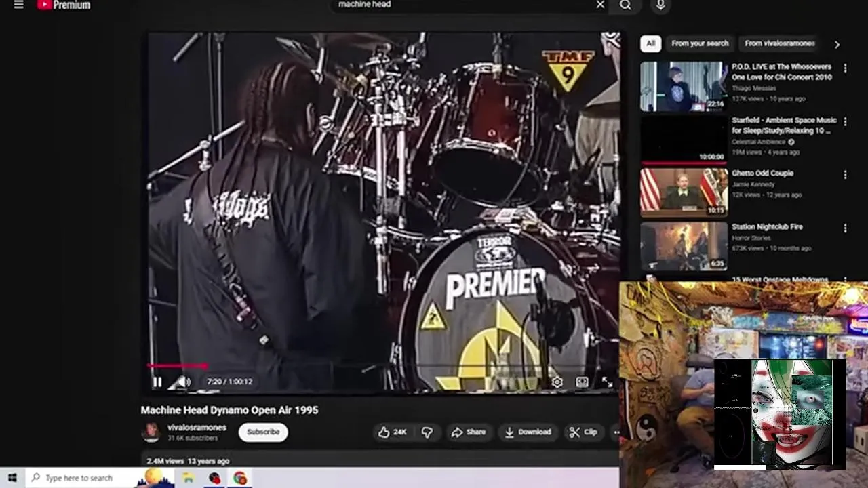The image size is (868, 488).
Task: Select the From vivalosramones chip
Action: click(779, 43)
